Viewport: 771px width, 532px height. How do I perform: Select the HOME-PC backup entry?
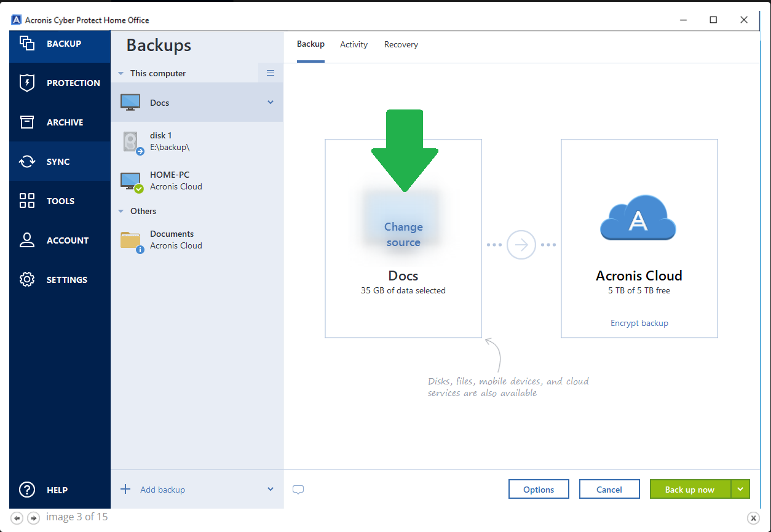(197, 181)
